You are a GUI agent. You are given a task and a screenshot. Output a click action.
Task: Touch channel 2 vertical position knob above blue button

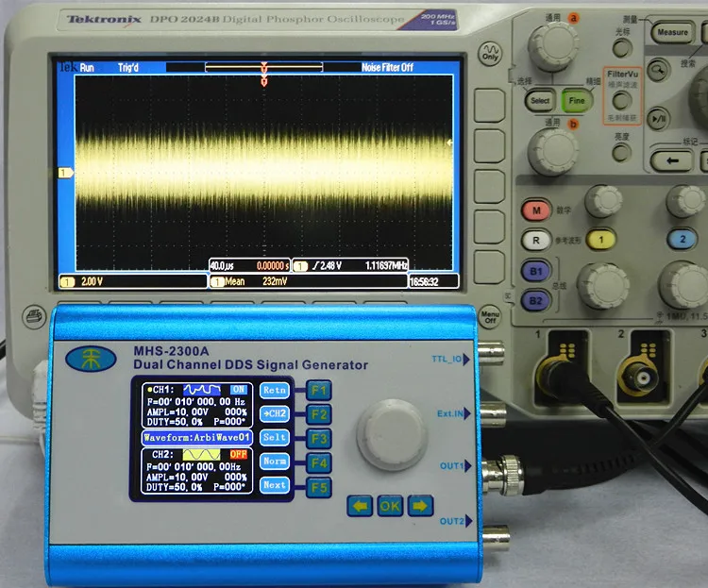(685, 200)
